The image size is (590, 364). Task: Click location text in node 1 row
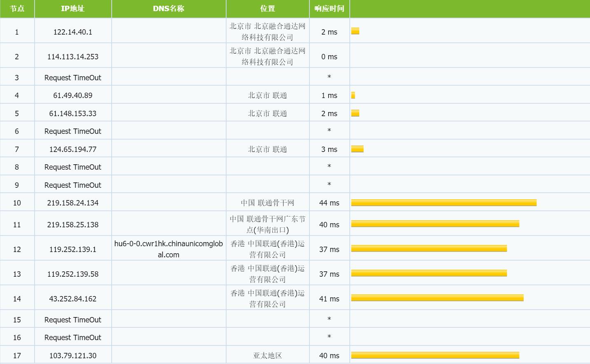coord(267,32)
